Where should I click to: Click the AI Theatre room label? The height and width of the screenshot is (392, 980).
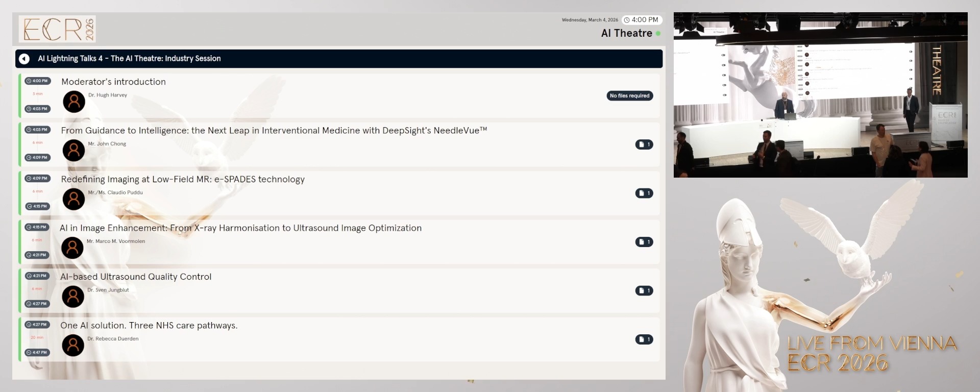coord(626,33)
